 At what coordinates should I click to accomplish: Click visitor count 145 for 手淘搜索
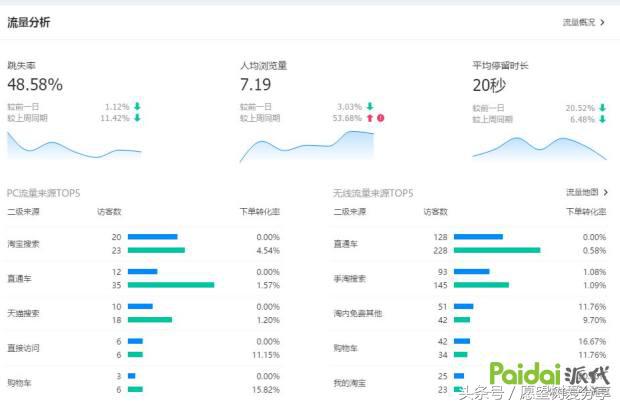click(440, 285)
